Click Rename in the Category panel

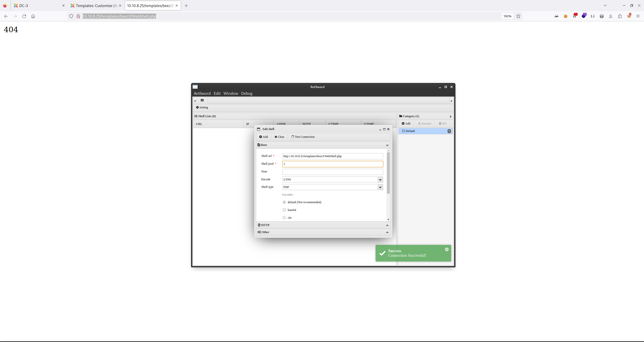pyautogui.click(x=425, y=123)
